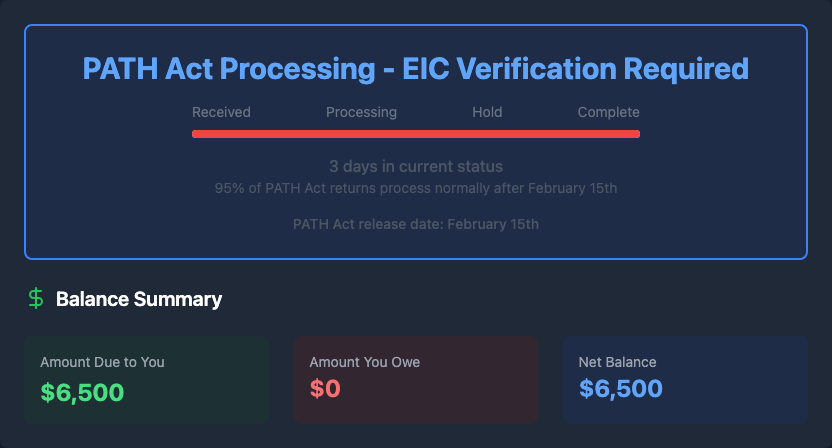This screenshot has height=448, width=832.
Task: Click the PATH Act Processing title
Action: pos(416,69)
